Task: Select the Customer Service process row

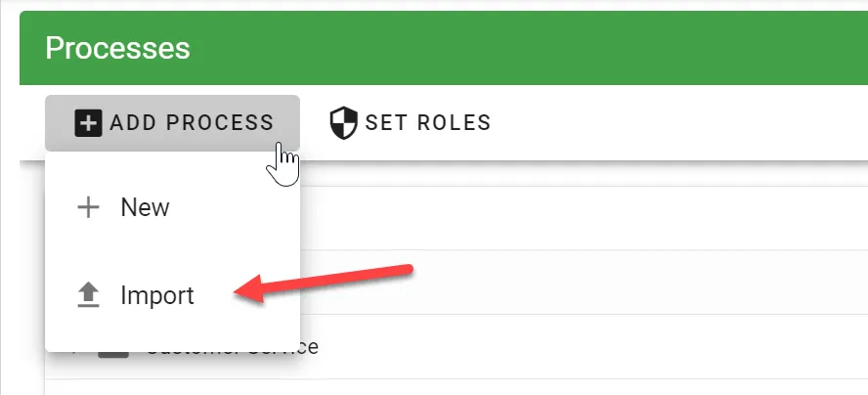Action: coord(456,347)
